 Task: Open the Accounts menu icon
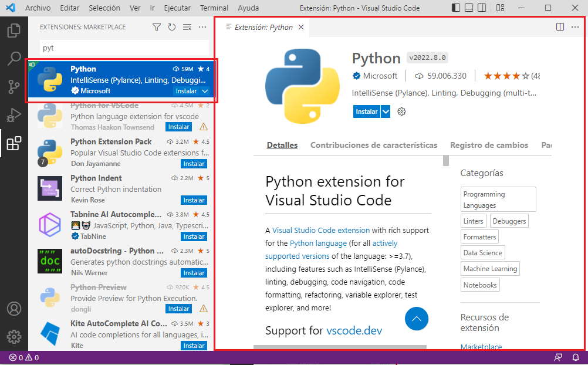[14, 308]
